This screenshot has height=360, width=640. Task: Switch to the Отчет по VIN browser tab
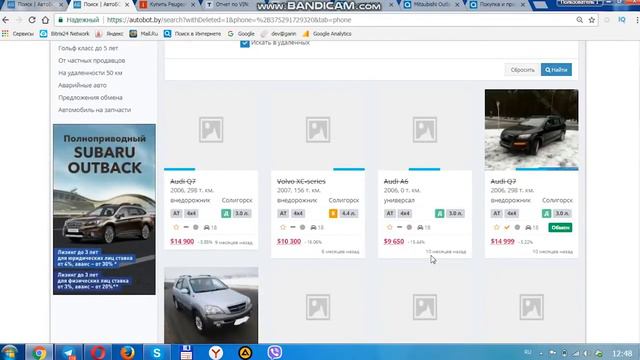click(x=231, y=5)
